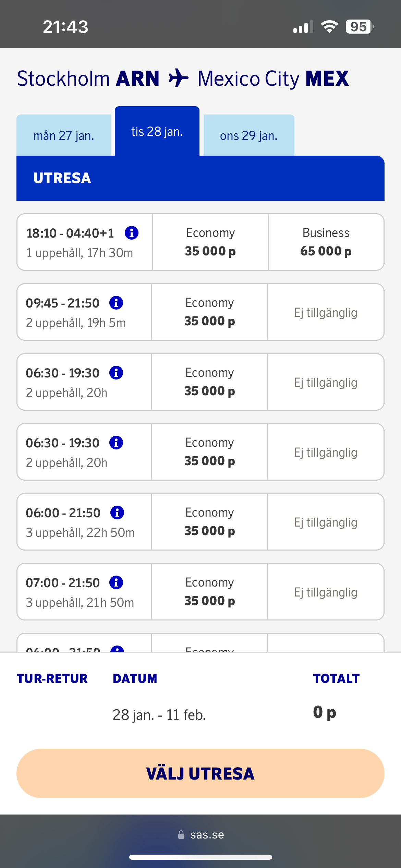Switch to mån 27 jan. date tab
Viewport: 401px width, 868px height.
coord(64,135)
